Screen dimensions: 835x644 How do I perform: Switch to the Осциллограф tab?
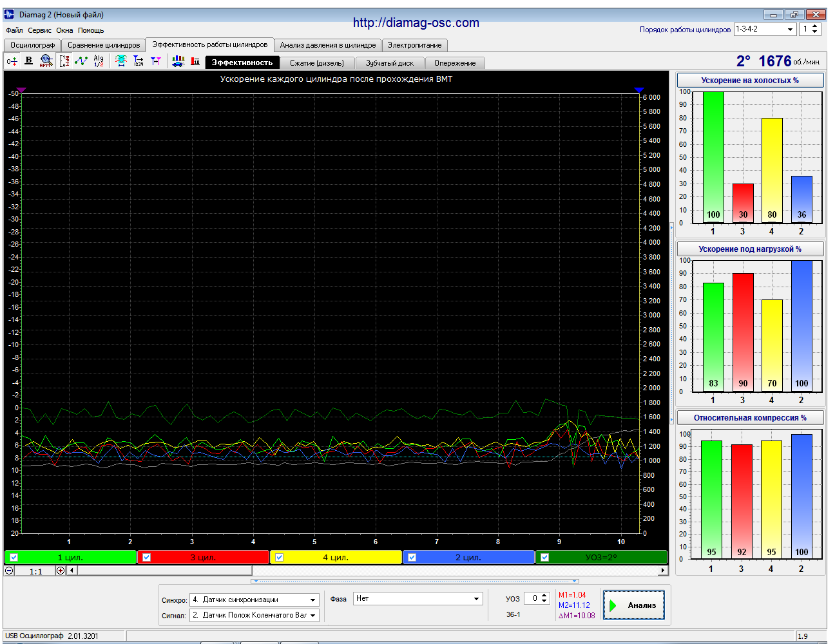(x=32, y=45)
